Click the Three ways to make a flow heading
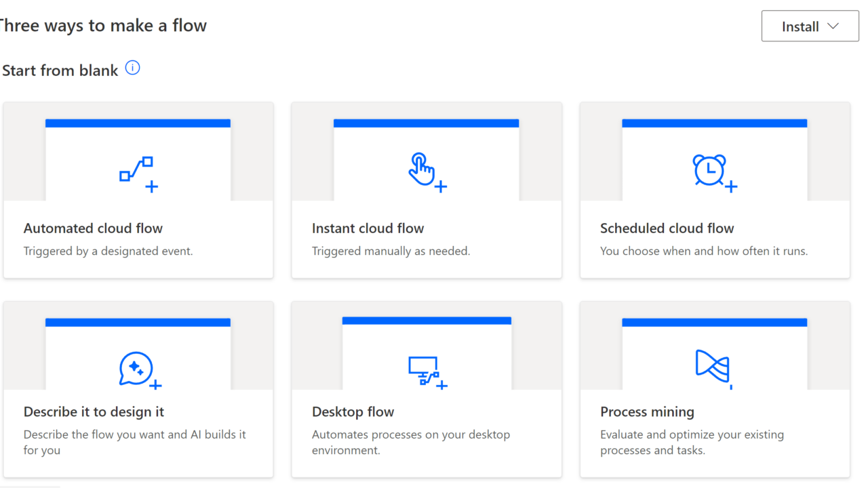 103,26
